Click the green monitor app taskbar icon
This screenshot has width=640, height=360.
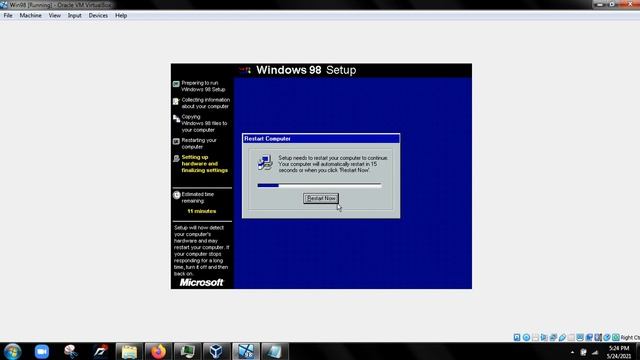click(187, 351)
